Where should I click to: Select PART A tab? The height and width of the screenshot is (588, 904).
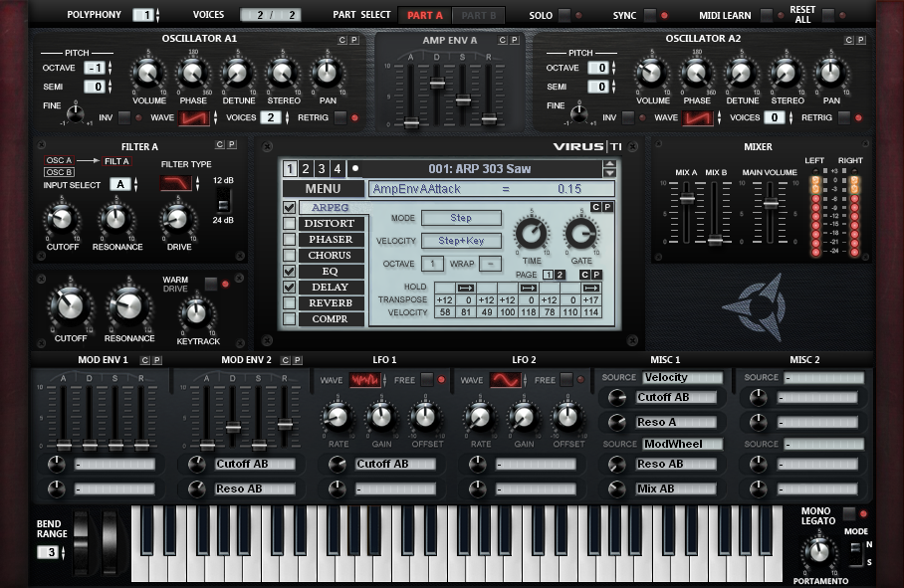(x=425, y=16)
